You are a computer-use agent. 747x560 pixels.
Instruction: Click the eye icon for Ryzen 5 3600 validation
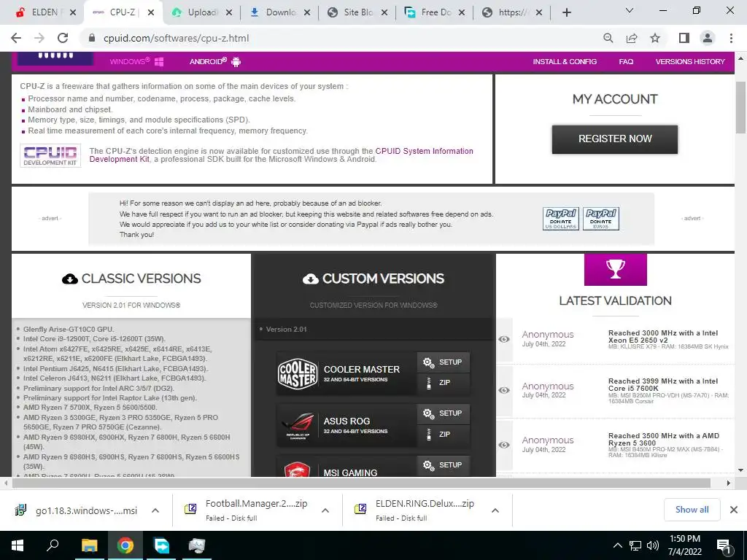[x=504, y=445]
